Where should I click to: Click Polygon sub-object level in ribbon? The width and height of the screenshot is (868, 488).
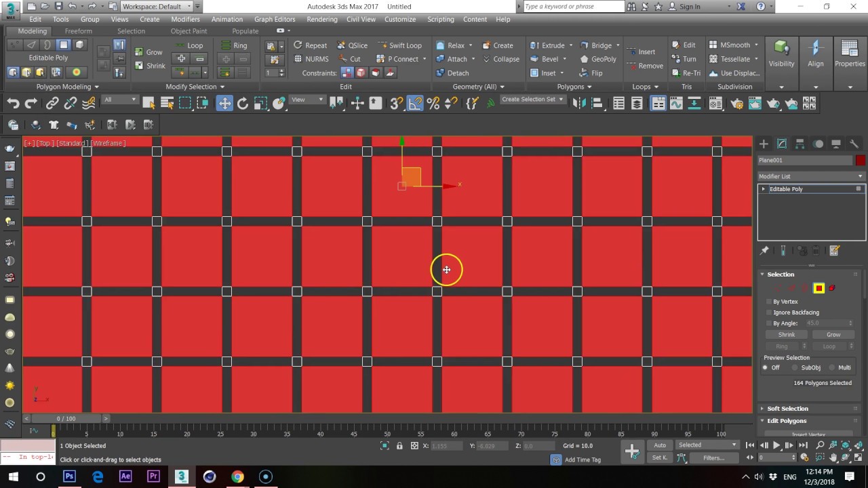[64, 45]
